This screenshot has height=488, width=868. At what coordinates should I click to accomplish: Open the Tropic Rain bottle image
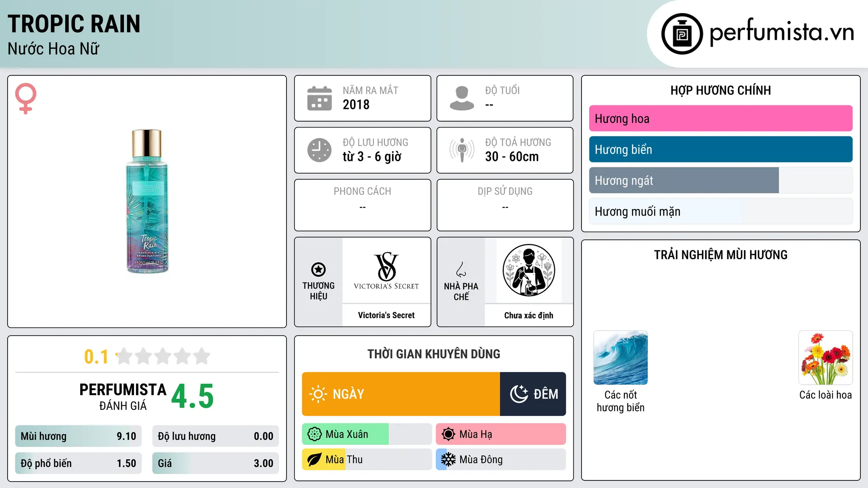click(x=147, y=201)
